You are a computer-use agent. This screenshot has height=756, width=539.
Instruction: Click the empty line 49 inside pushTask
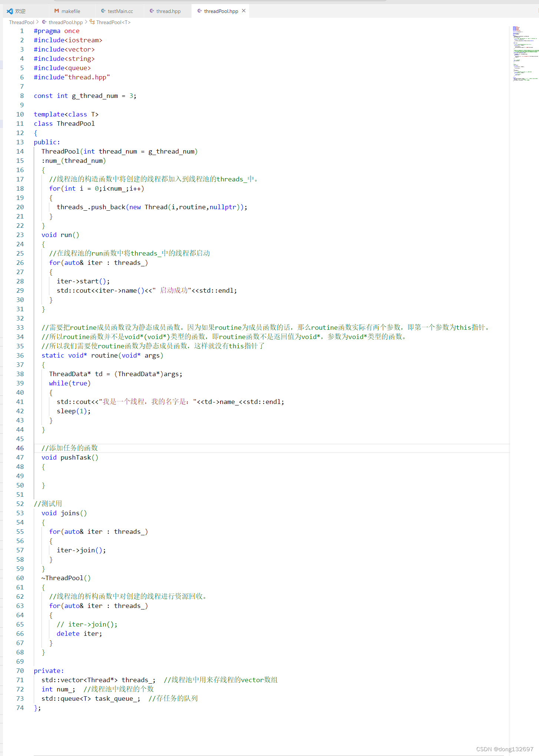point(272,476)
